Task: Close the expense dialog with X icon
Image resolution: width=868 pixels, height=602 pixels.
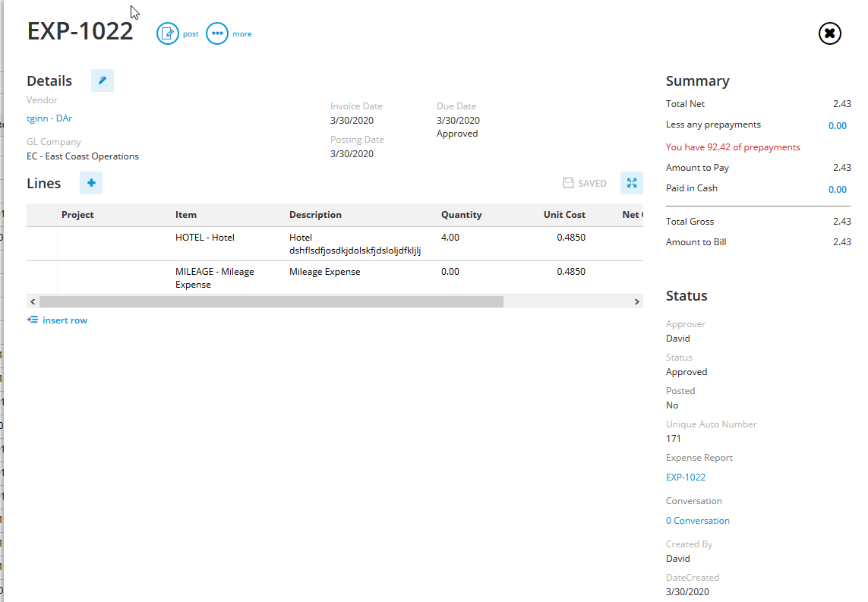Action: tap(829, 33)
